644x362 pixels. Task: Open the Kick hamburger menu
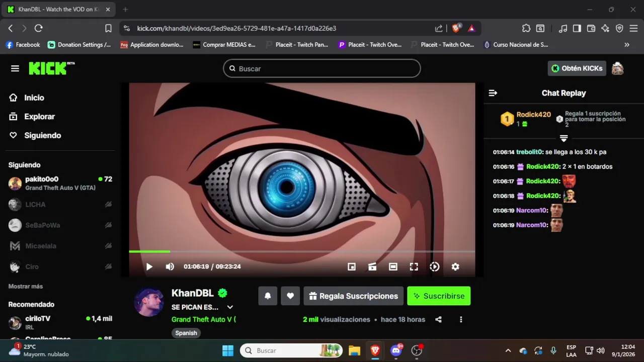pos(15,68)
